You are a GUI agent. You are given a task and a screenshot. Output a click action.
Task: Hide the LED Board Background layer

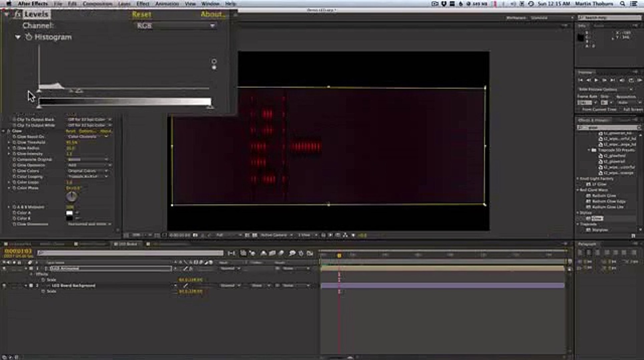point(4,286)
